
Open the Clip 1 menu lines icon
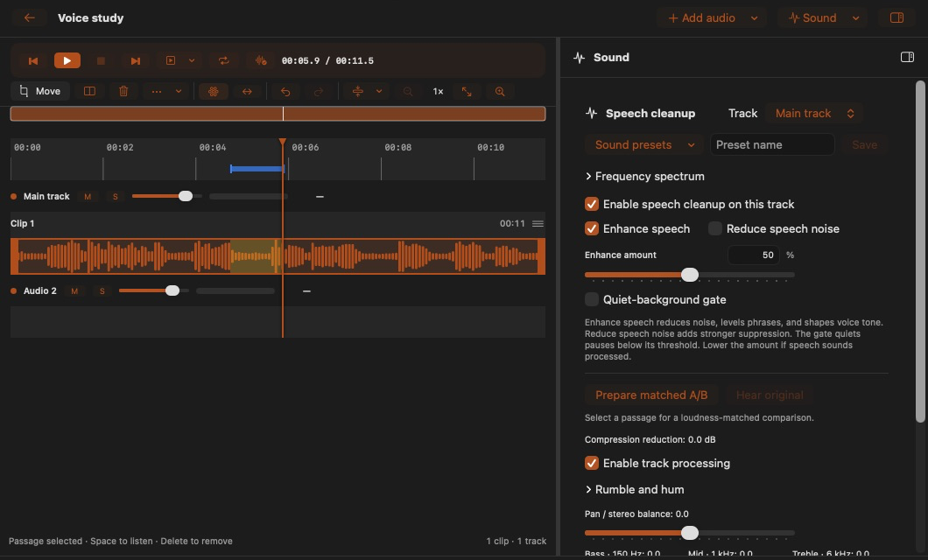coord(538,223)
